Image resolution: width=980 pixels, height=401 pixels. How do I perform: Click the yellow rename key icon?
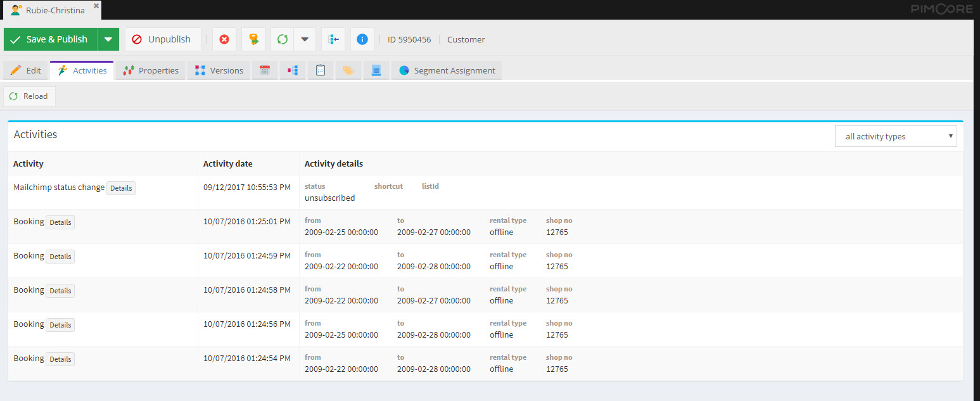253,39
